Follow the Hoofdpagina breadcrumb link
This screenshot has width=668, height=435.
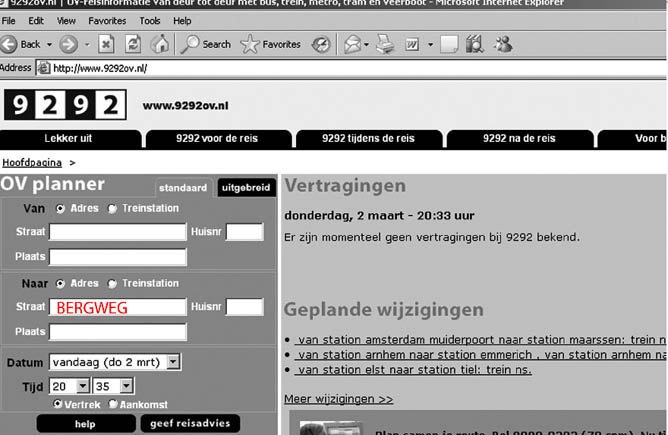pyautogui.click(x=32, y=163)
